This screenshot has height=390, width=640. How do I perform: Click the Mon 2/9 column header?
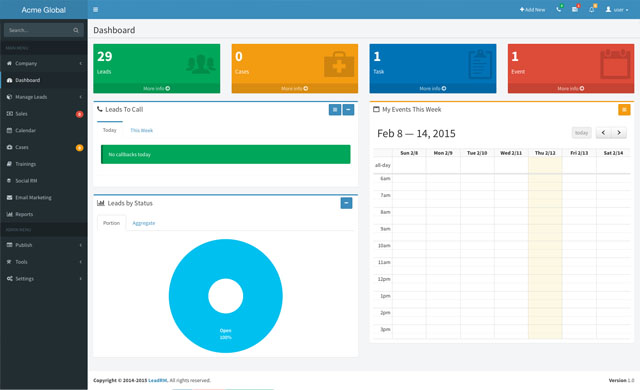point(443,153)
